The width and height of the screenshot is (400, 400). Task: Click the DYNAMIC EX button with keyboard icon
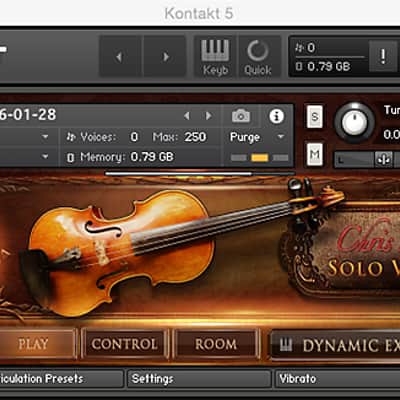coord(335,345)
